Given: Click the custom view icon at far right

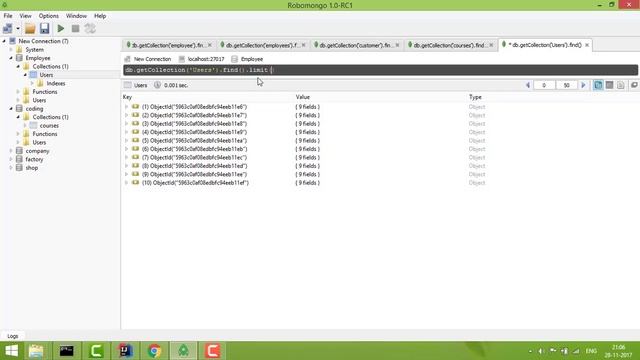Looking at the screenshot, I should click(x=634, y=85).
